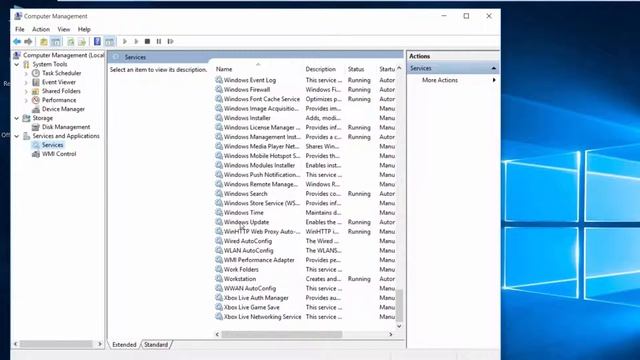Screen dimensions: 640x360
Task: Select the Windows Time service
Action: tap(244, 213)
